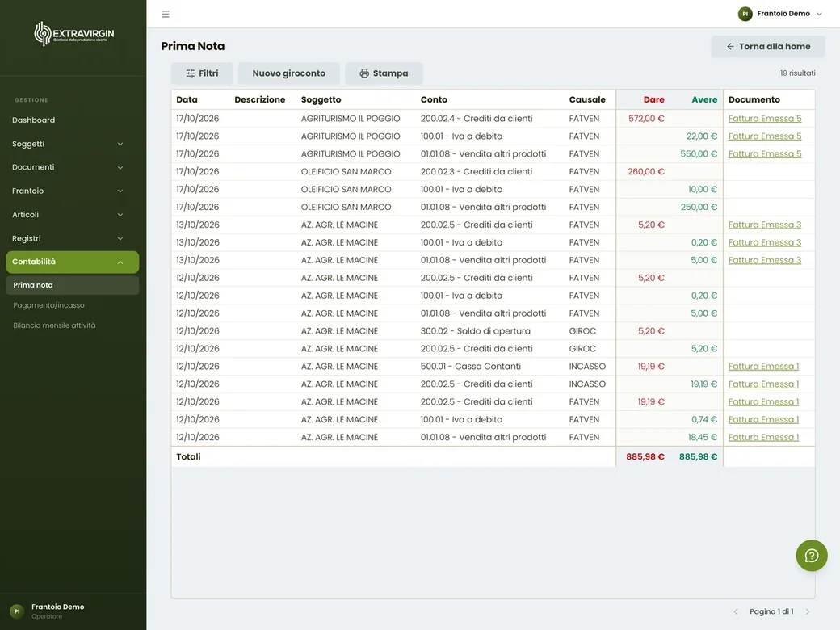The image size is (840, 630).
Task: Expand the Frantoio sidebar section
Action: 73,191
